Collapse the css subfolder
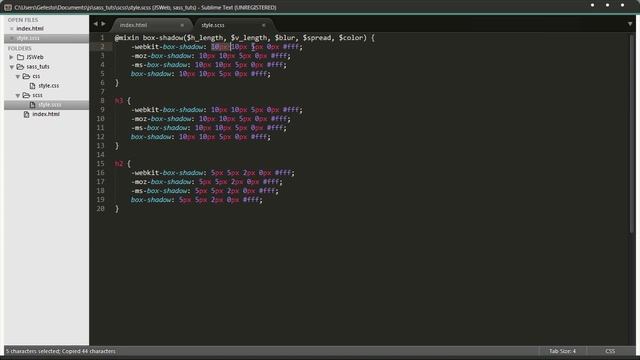Image resolution: width=640 pixels, height=360 pixels. [18, 76]
